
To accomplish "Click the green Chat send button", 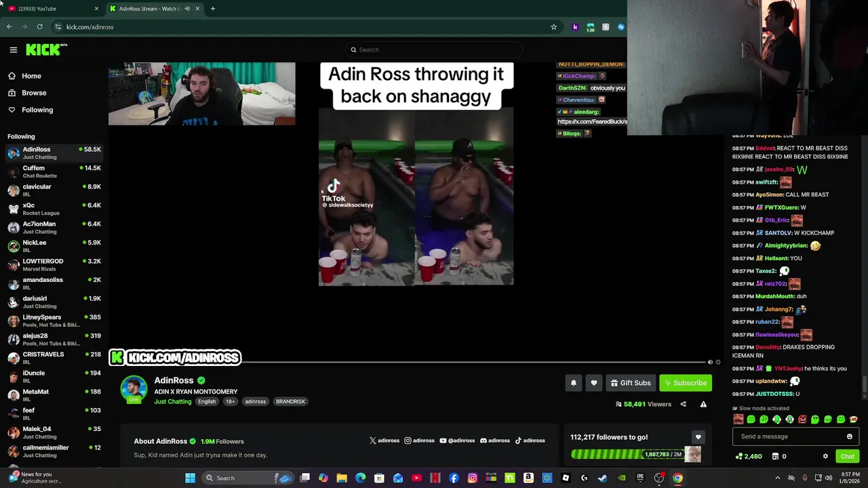I will tap(847, 456).
